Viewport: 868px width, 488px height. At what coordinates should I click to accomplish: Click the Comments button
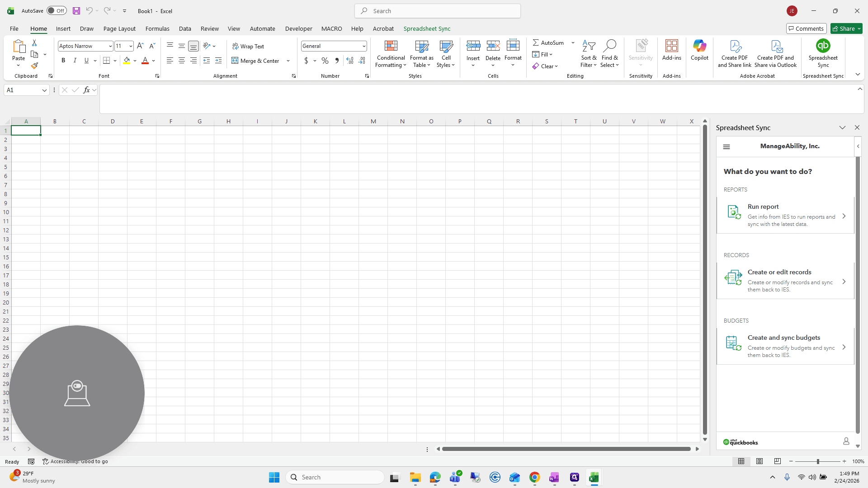(x=806, y=28)
